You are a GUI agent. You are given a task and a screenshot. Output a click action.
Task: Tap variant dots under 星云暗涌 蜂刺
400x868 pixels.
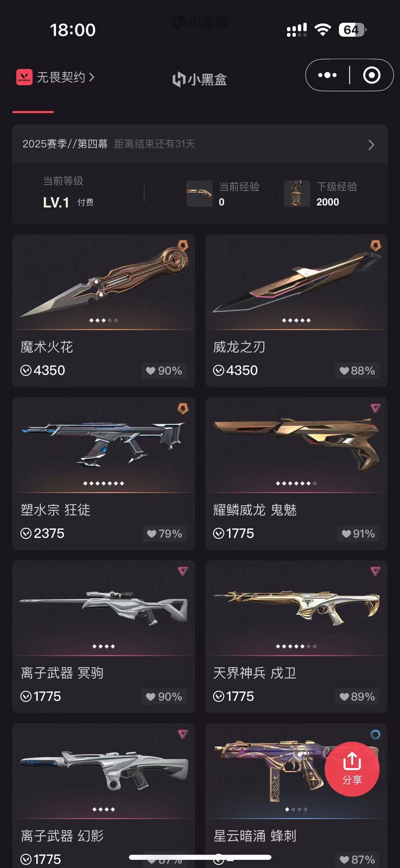coord(296,809)
